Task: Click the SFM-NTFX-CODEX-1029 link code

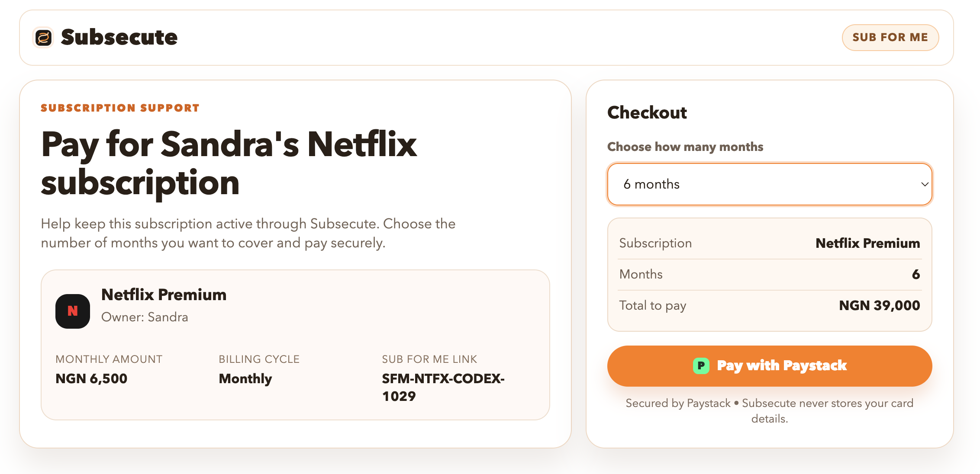Action: pyautogui.click(x=443, y=387)
